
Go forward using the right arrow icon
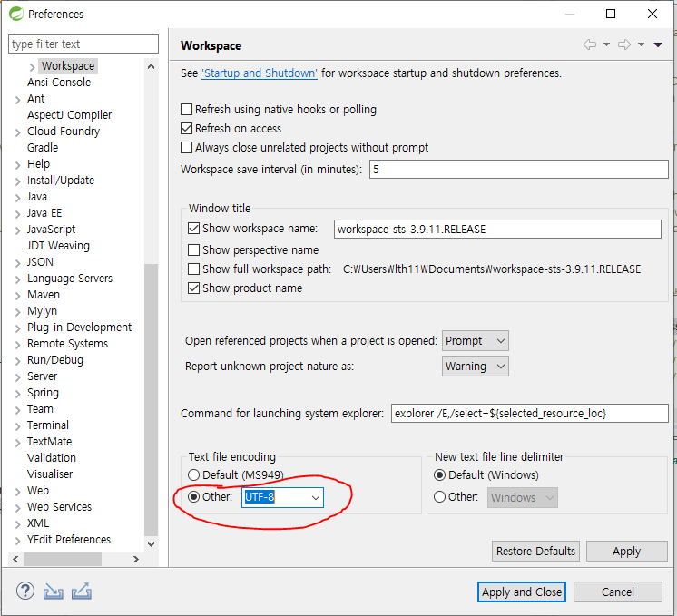624,44
